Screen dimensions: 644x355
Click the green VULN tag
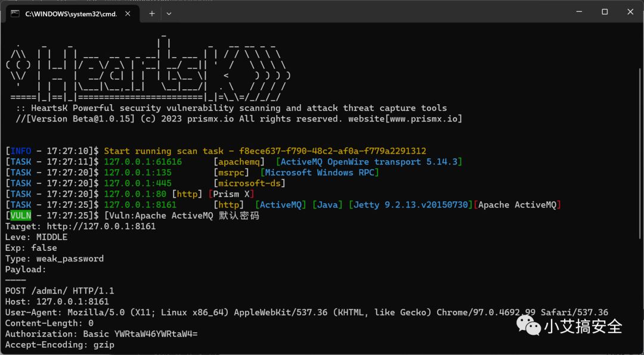(20, 216)
